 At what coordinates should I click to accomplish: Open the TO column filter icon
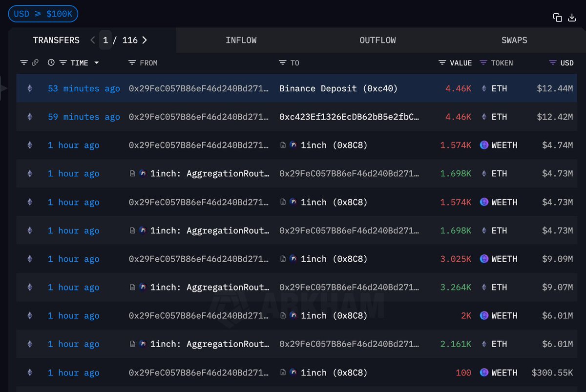point(282,62)
